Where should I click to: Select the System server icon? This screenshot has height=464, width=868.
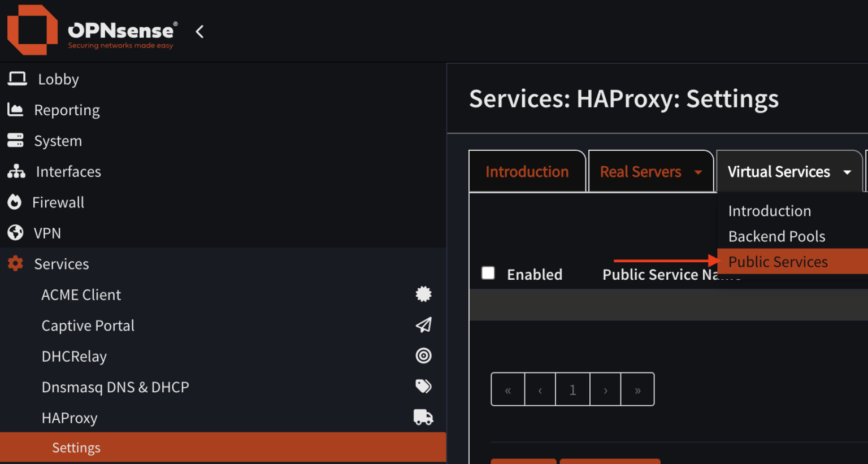(x=16, y=141)
